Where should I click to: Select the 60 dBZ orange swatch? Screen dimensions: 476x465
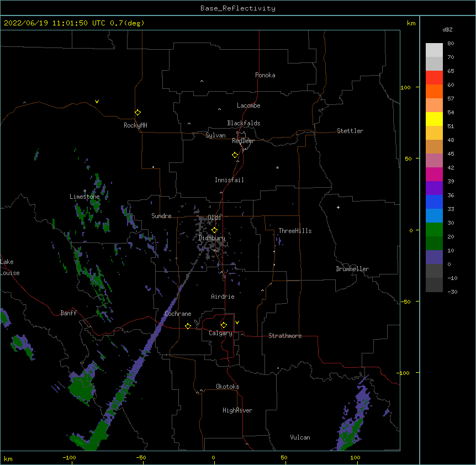tap(434, 91)
